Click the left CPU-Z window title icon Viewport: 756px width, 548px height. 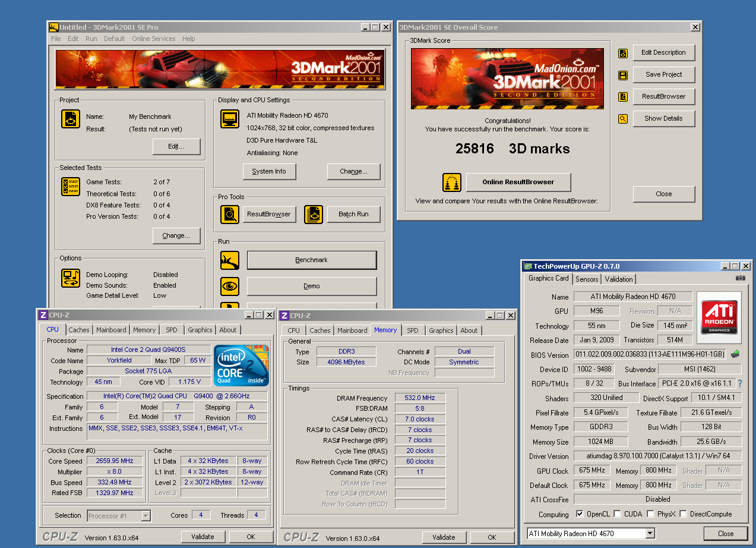43,315
